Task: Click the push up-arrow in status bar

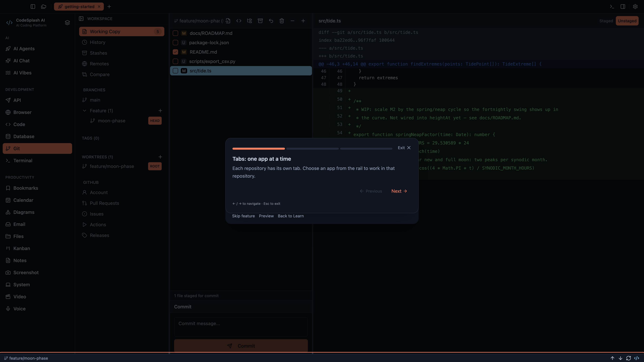Action: pyautogui.click(x=612, y=358)
